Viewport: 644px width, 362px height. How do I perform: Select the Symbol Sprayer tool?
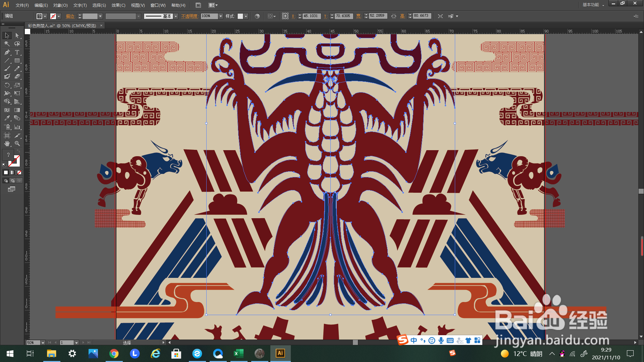[7, 127]
